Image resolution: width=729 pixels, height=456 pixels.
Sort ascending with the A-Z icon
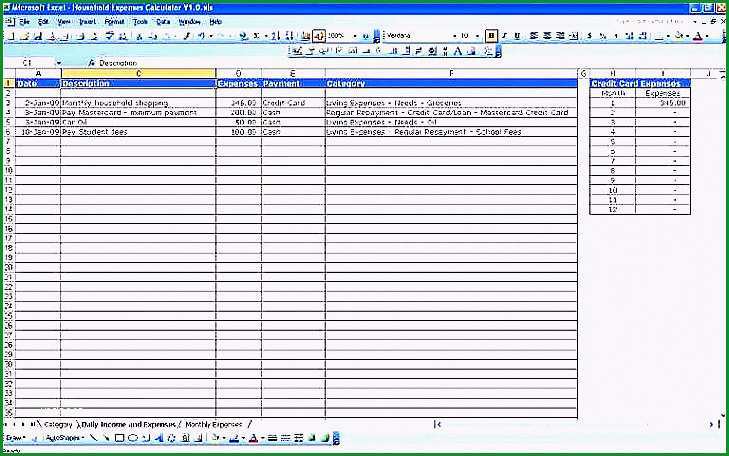point(275,36)
